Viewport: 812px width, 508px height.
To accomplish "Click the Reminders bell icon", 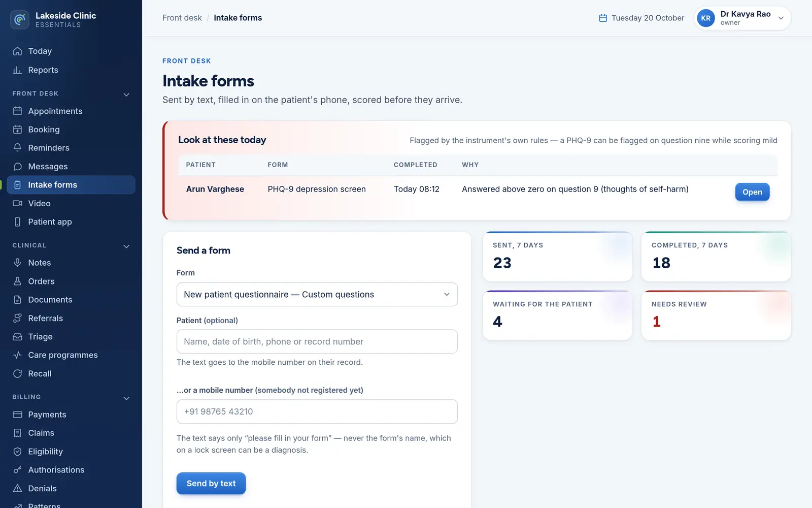I will [17, 148].
